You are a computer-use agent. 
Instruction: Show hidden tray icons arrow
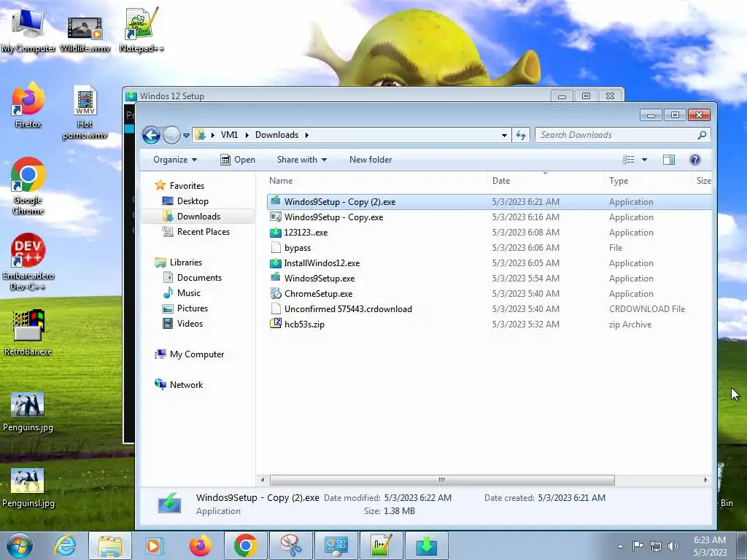point(620,546)
